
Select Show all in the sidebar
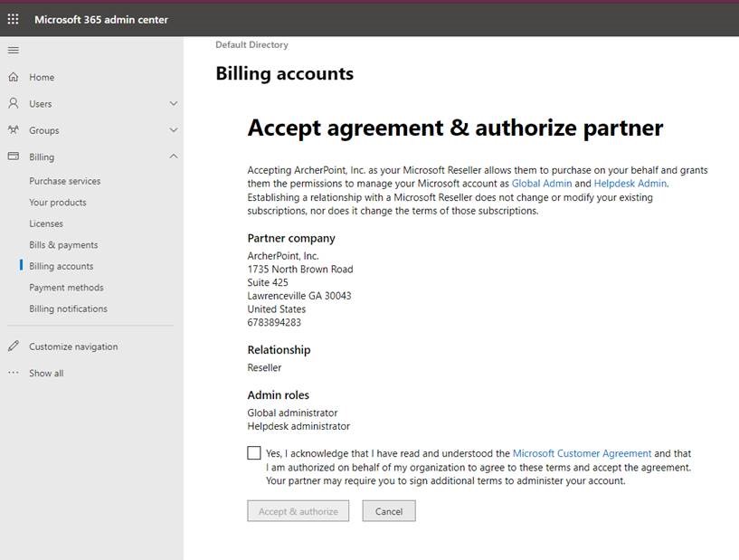click(46, 373)
